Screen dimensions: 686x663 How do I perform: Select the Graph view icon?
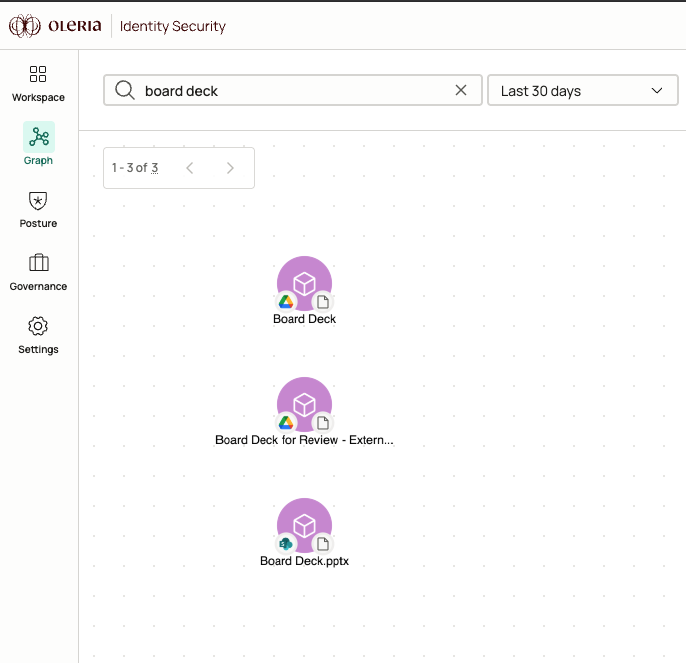pyautogui.click(x=39, y=137)
